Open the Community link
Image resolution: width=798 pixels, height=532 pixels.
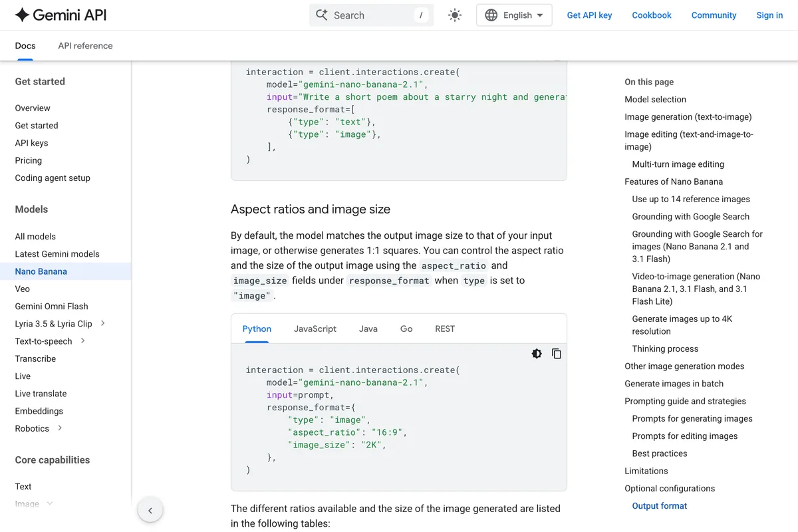coord(714,15)
